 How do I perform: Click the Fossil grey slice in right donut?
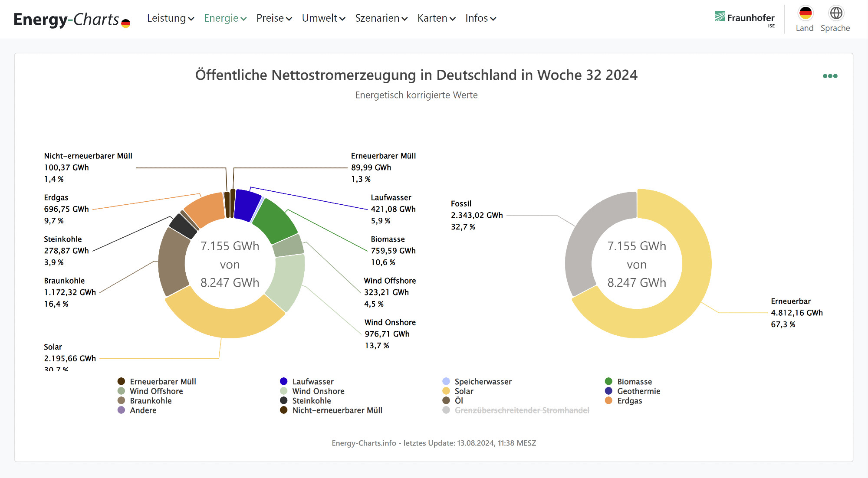tap(587, 236)
